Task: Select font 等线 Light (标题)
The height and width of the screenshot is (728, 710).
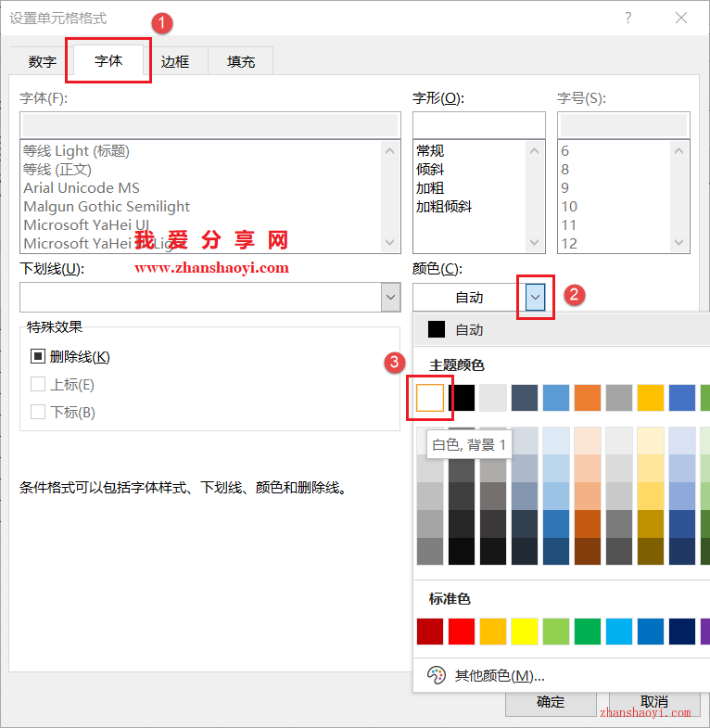Action: click(77, 151)
